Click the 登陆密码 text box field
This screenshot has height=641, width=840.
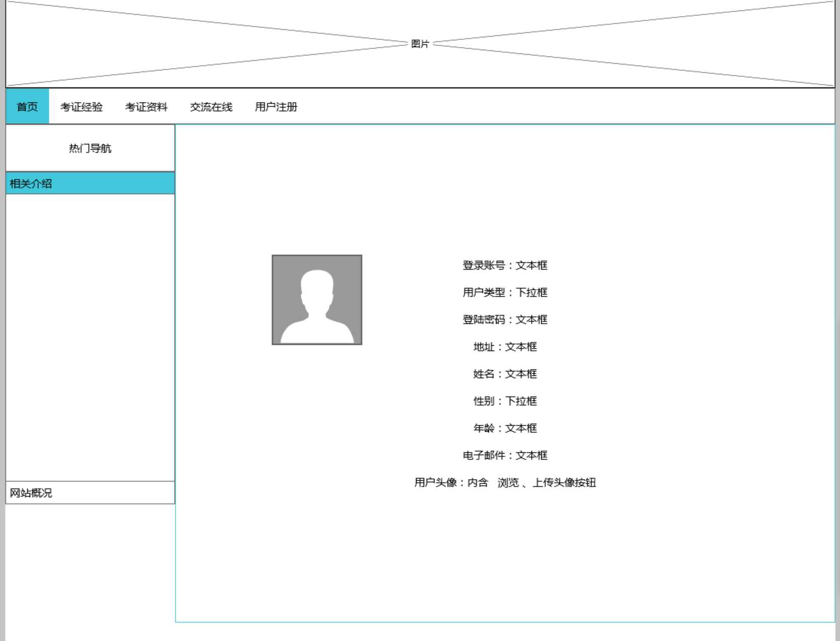coord(505,320)
